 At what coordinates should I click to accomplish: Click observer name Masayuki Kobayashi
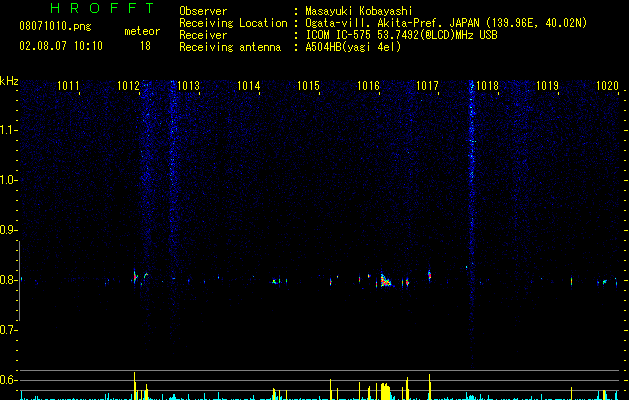(x=359, y=11)
